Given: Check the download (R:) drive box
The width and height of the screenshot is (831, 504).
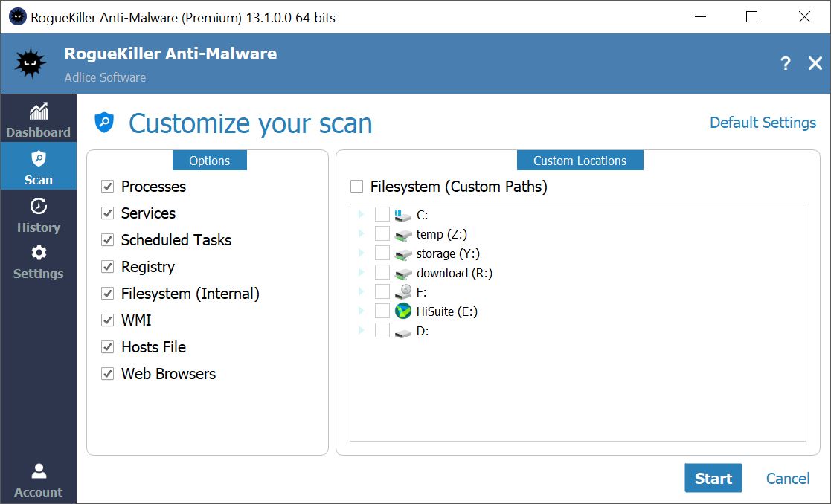Looking at the screenshot, I should tap(382, 273).
